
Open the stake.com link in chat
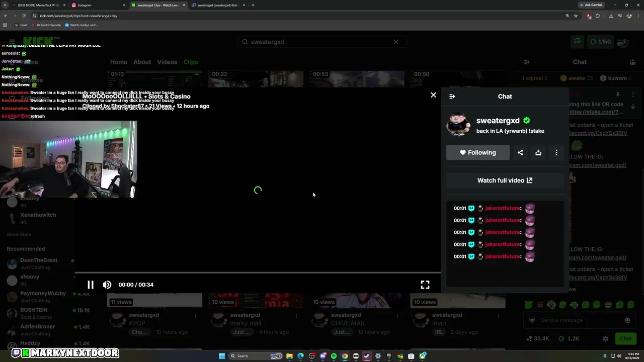tap(596, 112)
